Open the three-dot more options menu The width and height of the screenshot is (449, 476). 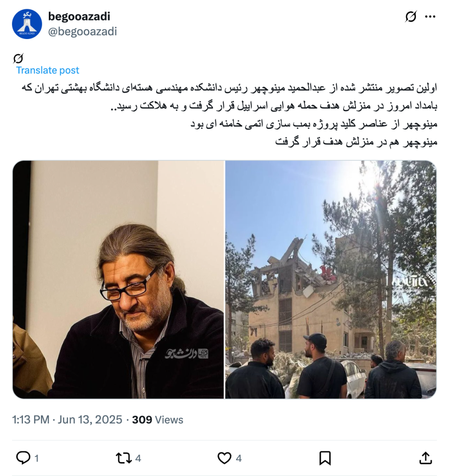click(x=430, y=17)
